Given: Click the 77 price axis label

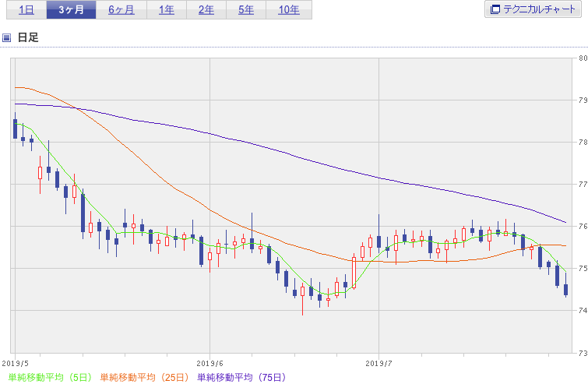Looking at the screenshot, I should click(x=583, y=184).
